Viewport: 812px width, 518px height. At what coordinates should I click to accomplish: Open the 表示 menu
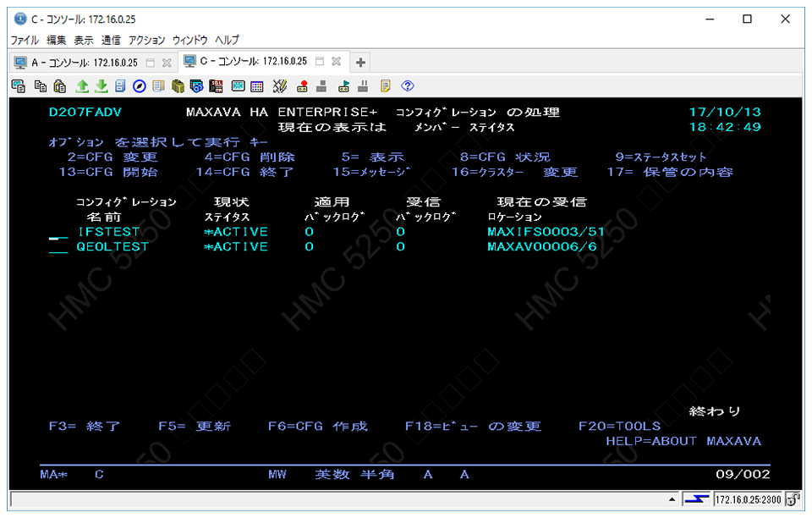(84, 40)
